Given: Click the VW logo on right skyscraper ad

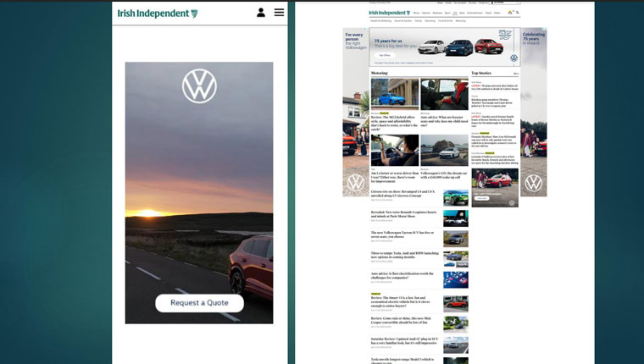Looking at the screenshot, I should (x=534, y=183).
